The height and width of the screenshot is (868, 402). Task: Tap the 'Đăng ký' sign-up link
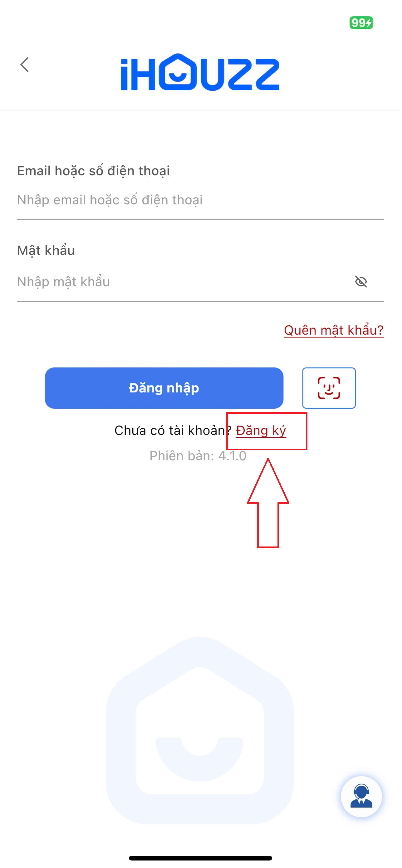(262, 431)
